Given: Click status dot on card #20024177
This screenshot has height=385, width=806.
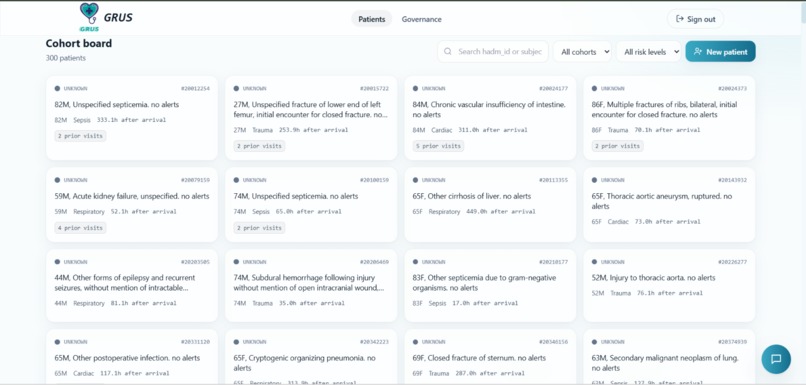Looking at the screenshot, I should point(415,88).
